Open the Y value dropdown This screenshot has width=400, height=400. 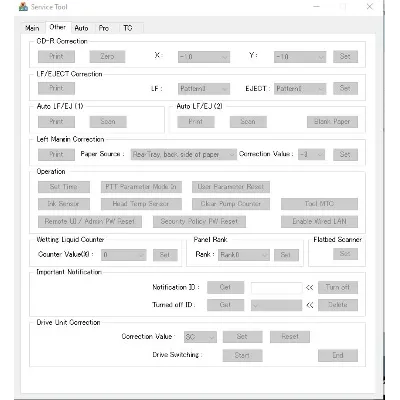coord(300,57)
